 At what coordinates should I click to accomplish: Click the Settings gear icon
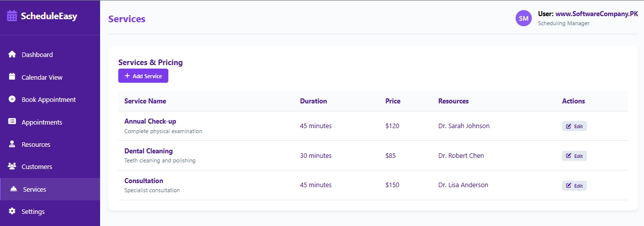(x=12, y=211)
